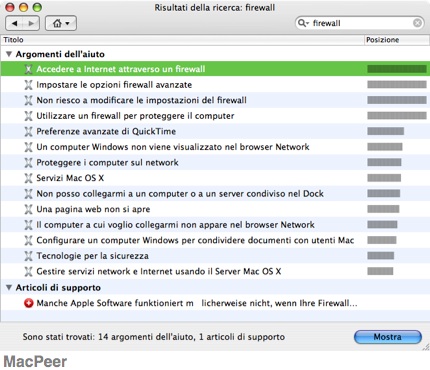The height and width of the screenshot is (370, 430).
Task: Select 'Non posso collegarmi a un computer' topic
Action: click(x=180, y=194)
